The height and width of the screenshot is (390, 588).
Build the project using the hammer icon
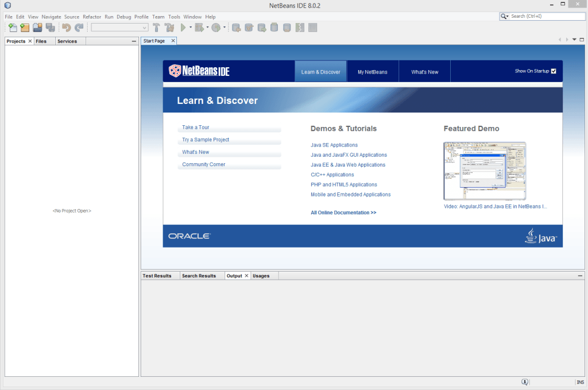tap(156, 27)
